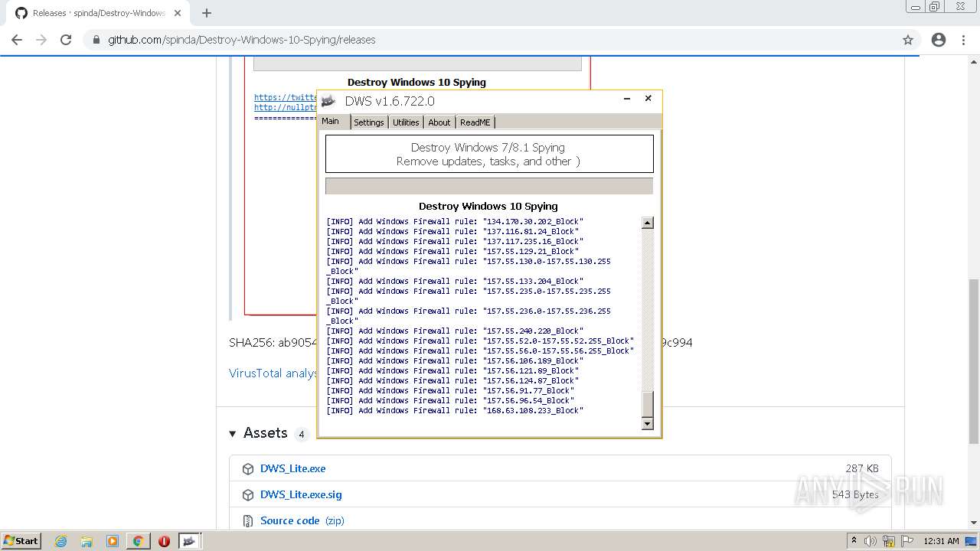Select the About tab in DWS

439,122
